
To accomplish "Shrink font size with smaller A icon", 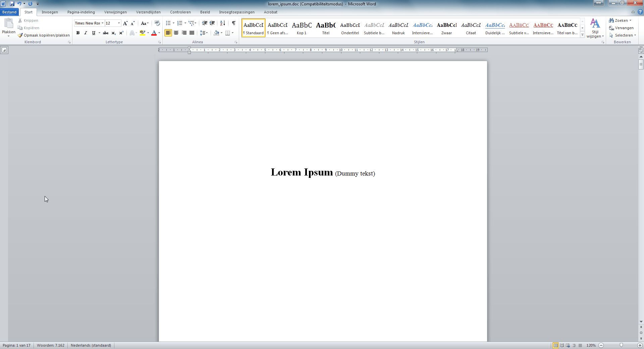I will pos(133,23).
